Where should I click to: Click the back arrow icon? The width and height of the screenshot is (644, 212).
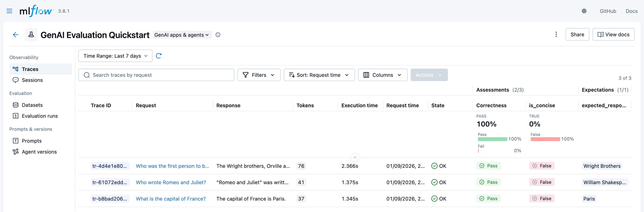click(x=16, y=35)
